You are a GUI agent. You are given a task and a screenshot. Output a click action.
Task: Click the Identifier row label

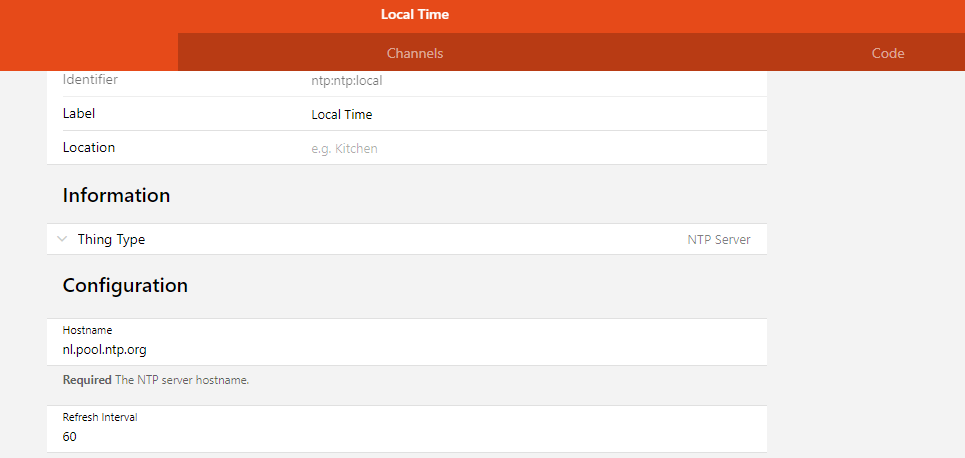90,79
